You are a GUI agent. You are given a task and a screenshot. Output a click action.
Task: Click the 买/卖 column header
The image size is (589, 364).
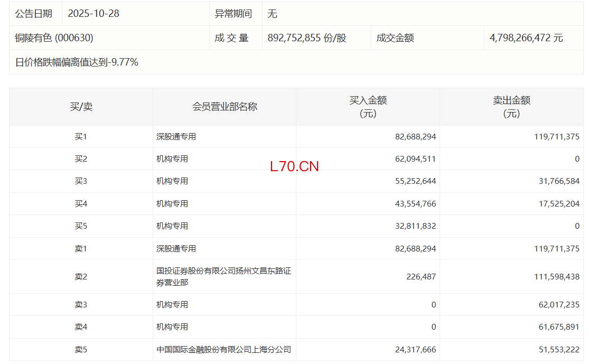point(81,107)
